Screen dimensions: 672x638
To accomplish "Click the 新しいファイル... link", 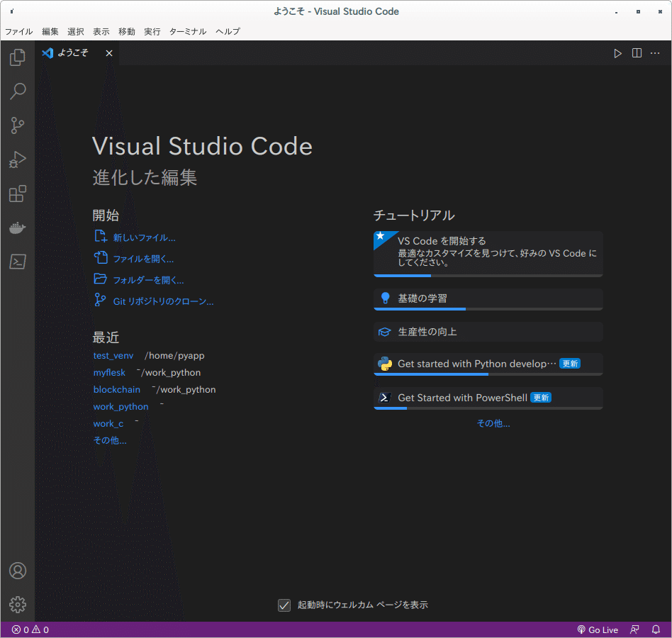I will [x=144, y=237].
